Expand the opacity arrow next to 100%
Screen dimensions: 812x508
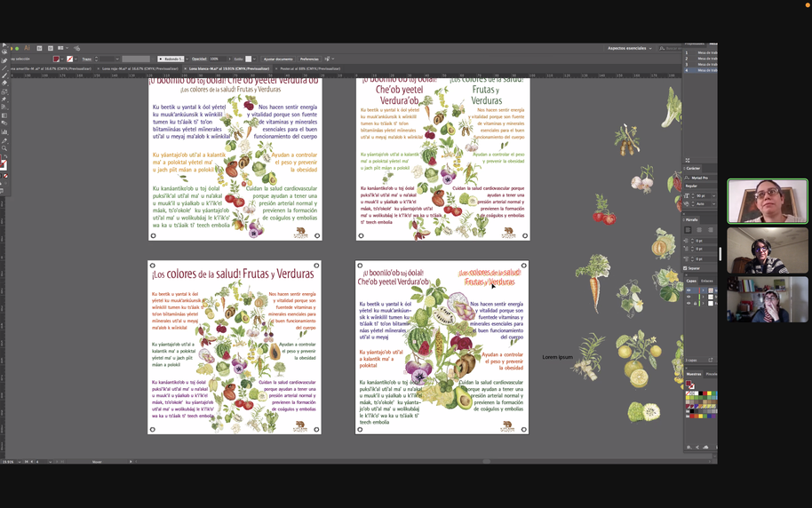[229, 59]
